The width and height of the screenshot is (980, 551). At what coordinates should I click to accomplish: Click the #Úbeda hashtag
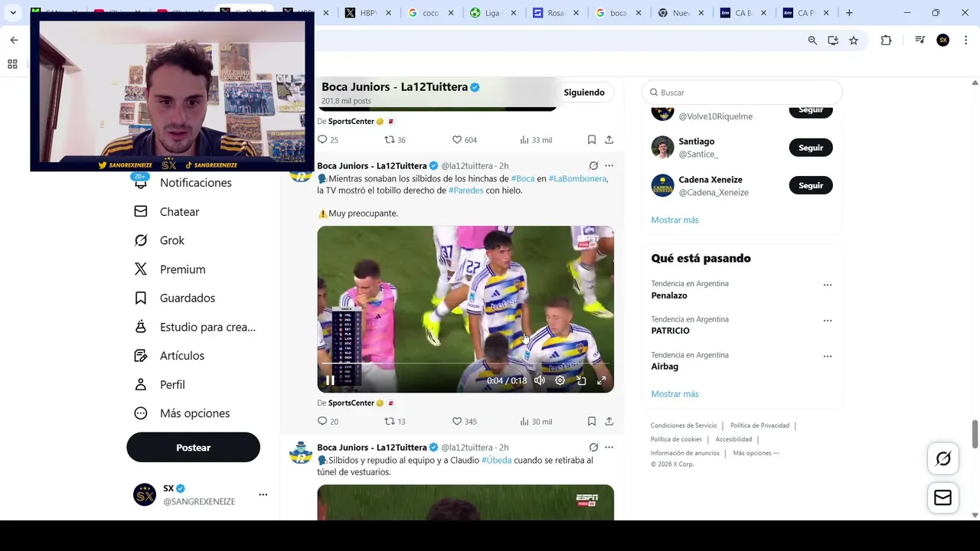(496, 460)
